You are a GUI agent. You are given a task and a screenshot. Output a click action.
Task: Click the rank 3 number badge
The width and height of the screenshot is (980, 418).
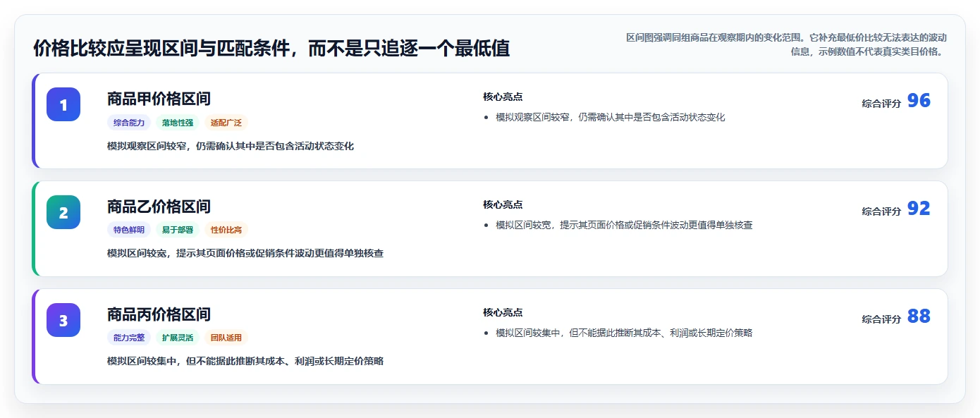coord(63,320)
